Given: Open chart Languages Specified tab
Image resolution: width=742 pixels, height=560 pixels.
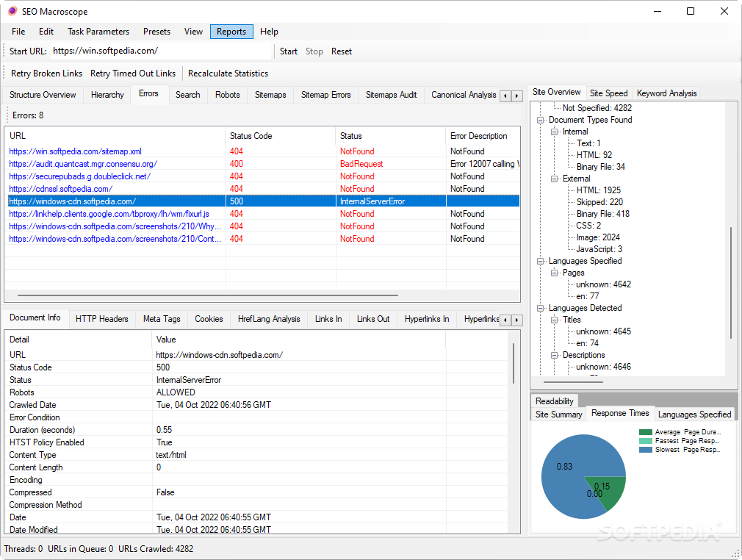Looking at the screenshot, I should (x=695, y=414).
